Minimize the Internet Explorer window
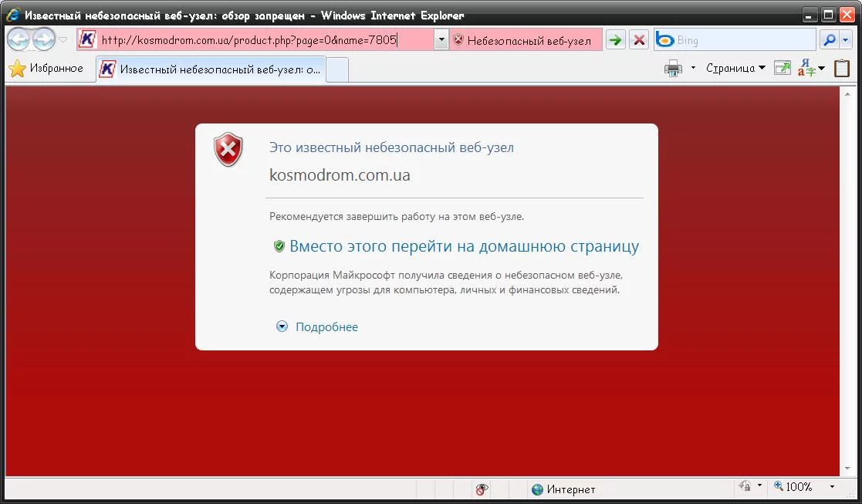Image resolution: width=862 pixels, height=504 pixels. [809, 15]
